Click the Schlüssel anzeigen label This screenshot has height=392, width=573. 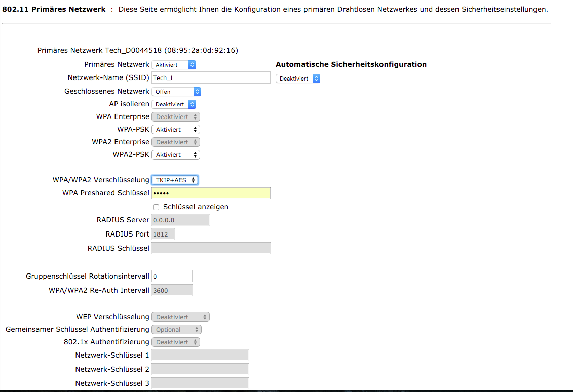196,207
